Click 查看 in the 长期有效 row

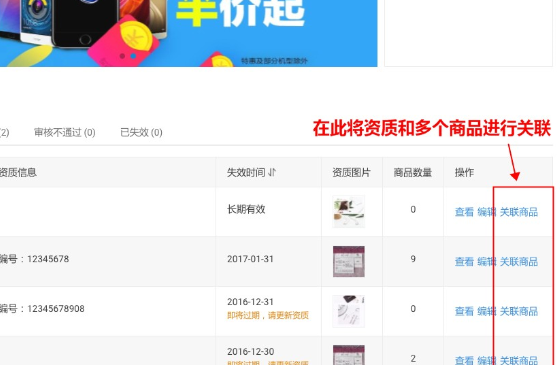[464, 212]
